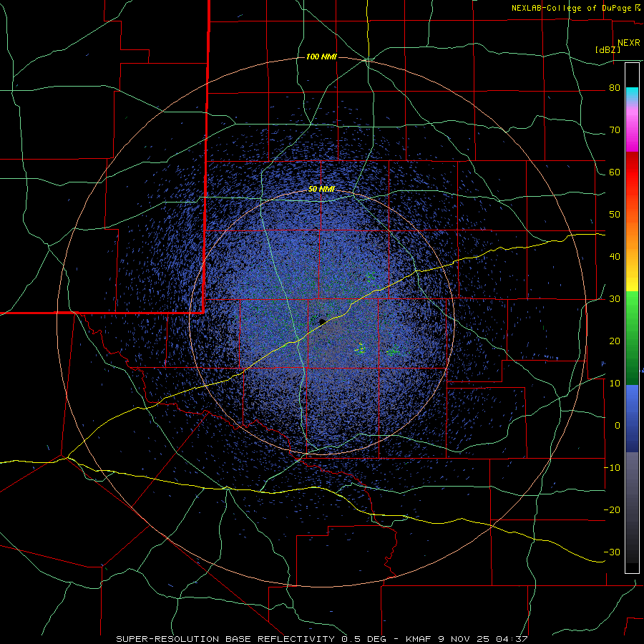Click the 40 value on the dBZ scale
The image size is (644, 644).
(x=615, y=257)
